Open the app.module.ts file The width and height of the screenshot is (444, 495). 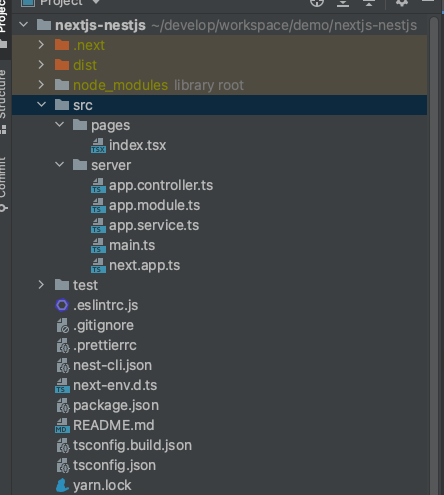(x=155, y=206)
